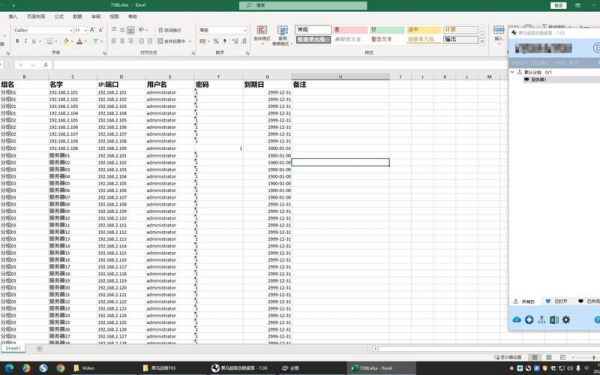The height and width of the screenshot is (375, 600).
Task: Apply the yellow Neutral cell style
Action: 424,29
